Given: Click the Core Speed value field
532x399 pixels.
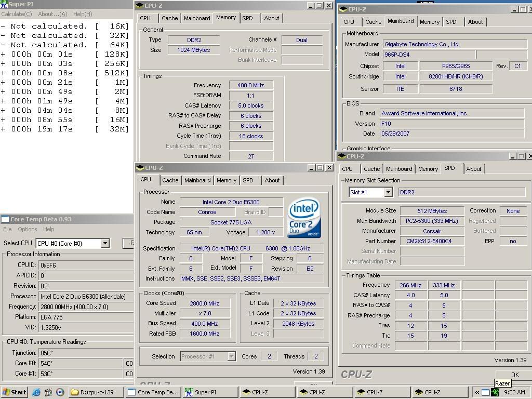Looking at the screenshot, I should point(205,303).
